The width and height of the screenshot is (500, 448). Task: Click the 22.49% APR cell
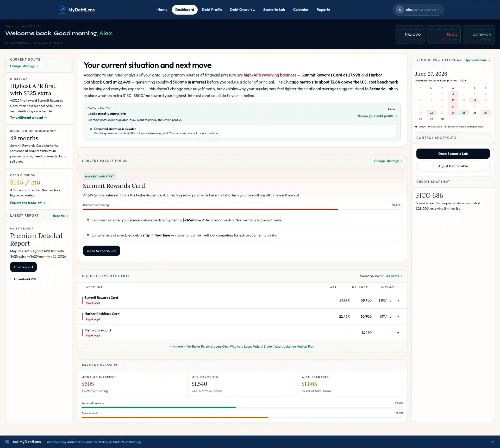coord(344,317)
